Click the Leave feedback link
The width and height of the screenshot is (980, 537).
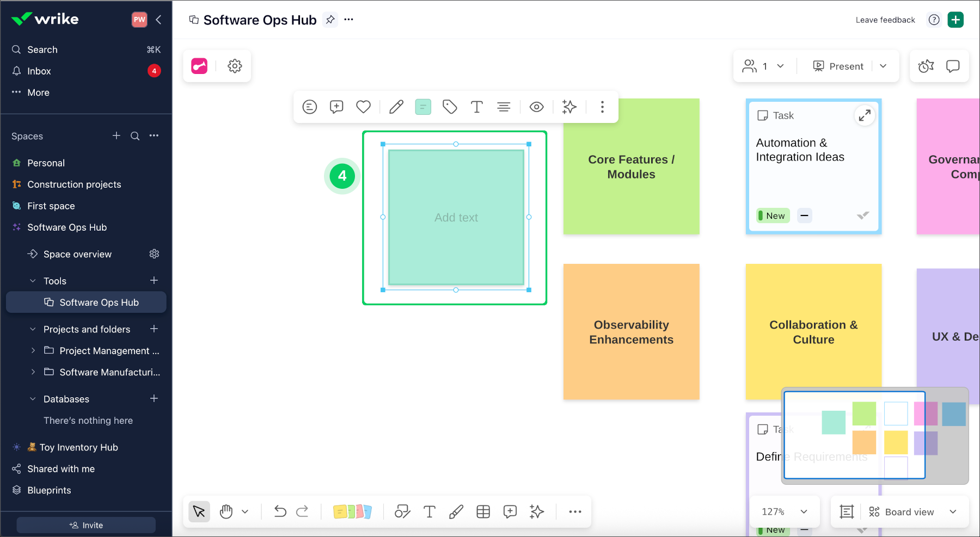tap(885, 20)
